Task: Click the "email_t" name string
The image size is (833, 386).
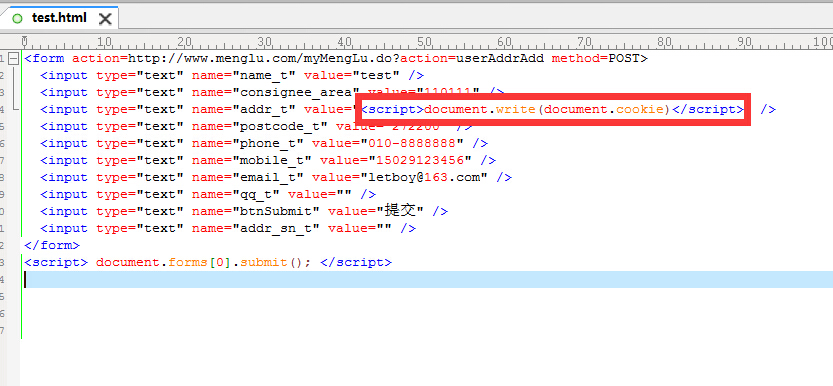Action: [268, 177]
